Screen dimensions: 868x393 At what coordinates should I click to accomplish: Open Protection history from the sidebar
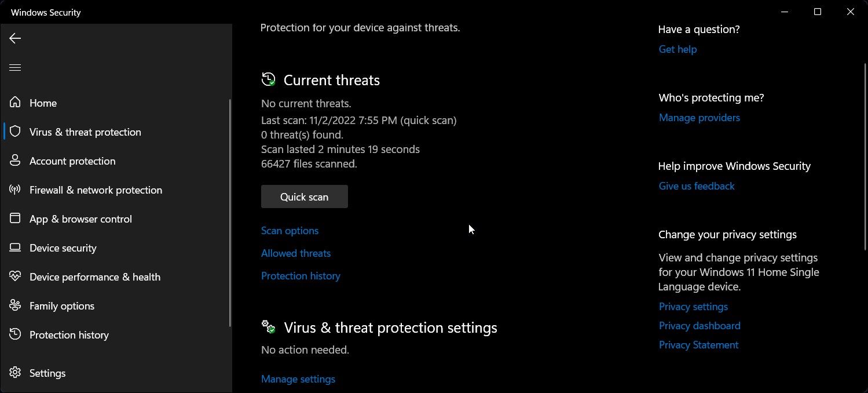(69, 335)
